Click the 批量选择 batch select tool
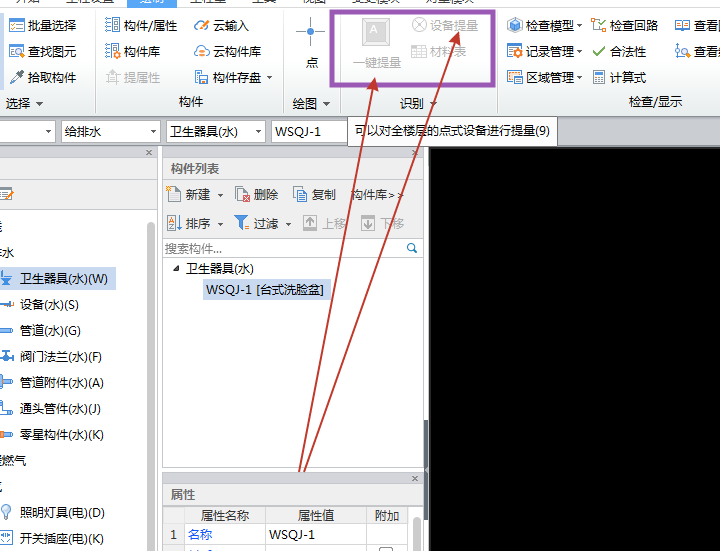Image resolution: width=720 pixels, height=551 pixels. click(x=42, y=25)
